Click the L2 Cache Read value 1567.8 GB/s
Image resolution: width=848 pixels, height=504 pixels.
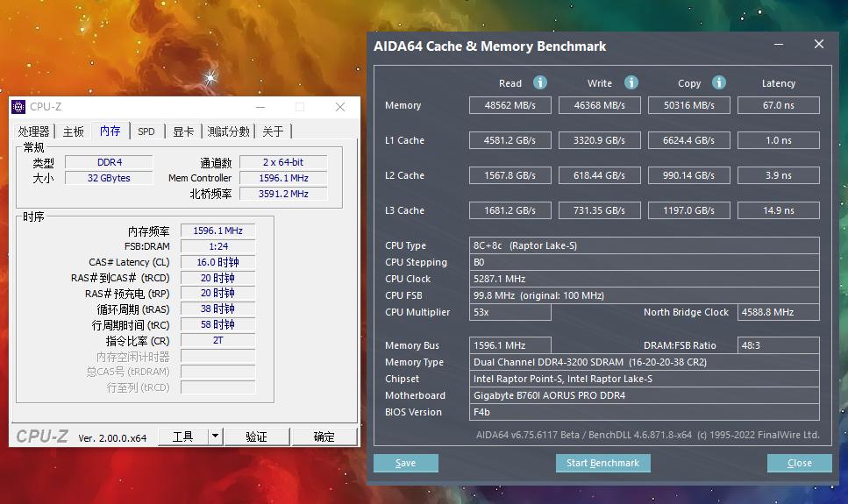click(510, 175)
